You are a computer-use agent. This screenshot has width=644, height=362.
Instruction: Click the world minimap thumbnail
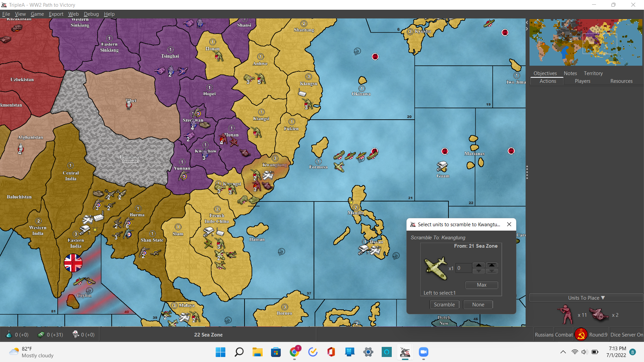click(x=585, y=42)
